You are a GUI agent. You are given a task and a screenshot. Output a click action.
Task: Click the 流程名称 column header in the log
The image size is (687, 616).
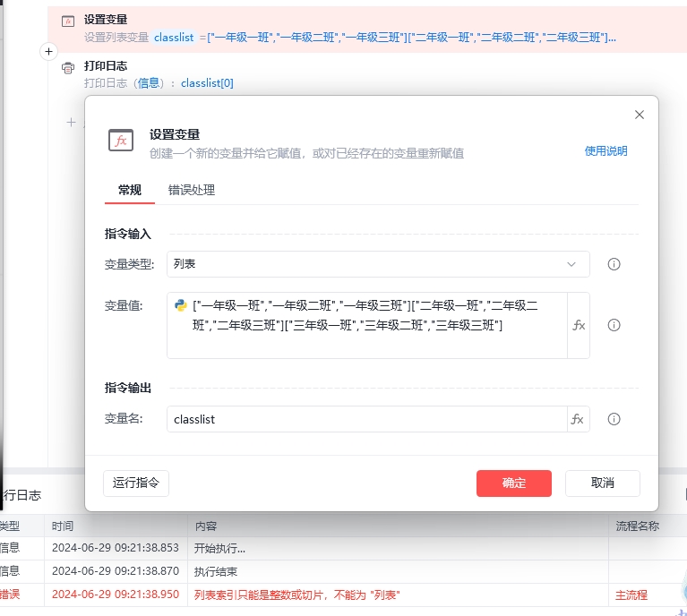click(638, 526)
